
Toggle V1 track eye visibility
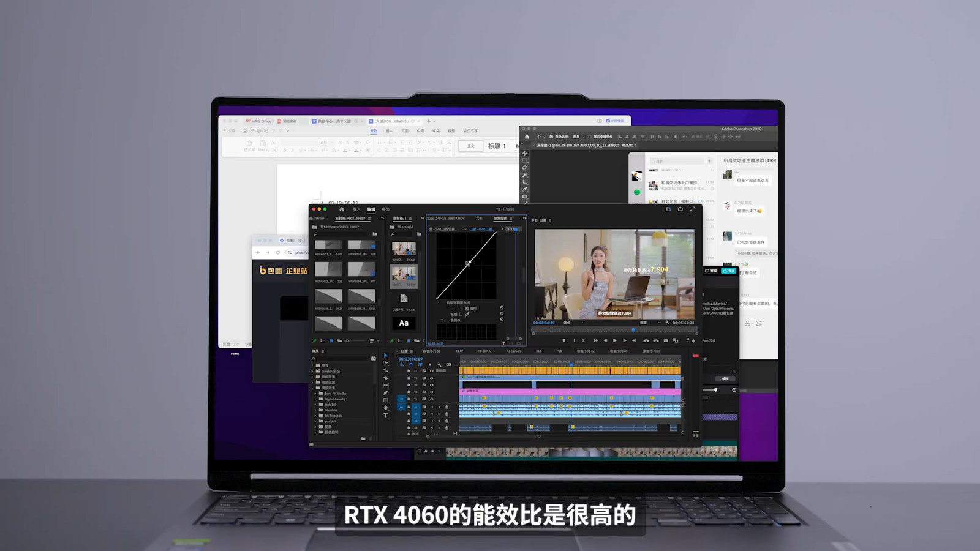click(431, 399)
